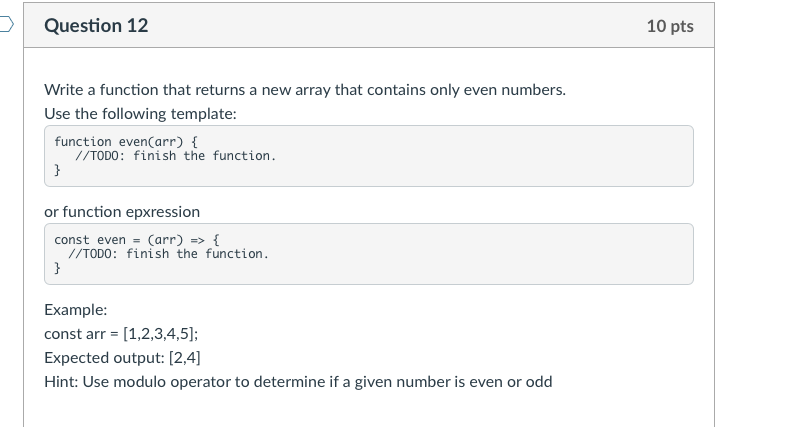Click the 'Example:' label
This screenshot has width=799, height=427.
[75, 310]
